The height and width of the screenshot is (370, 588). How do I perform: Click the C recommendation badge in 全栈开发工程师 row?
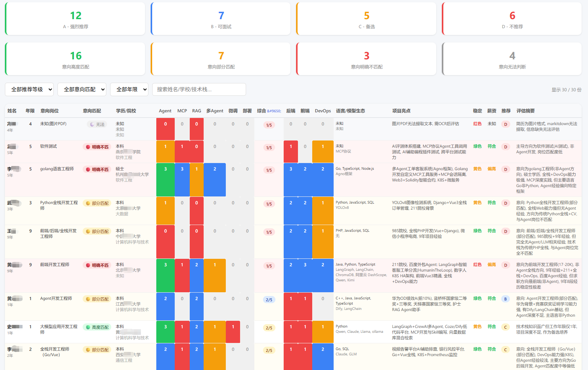click(505, 350)
